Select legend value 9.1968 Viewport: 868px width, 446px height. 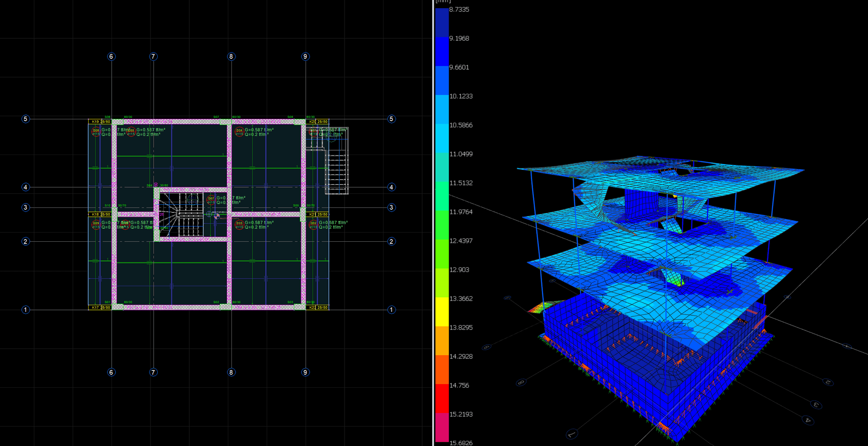click(459, 38)
